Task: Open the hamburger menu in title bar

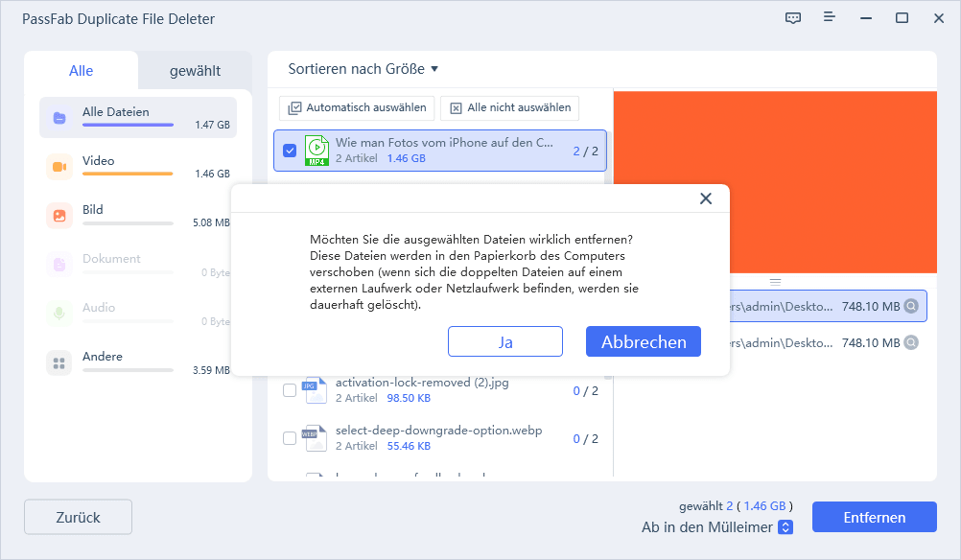Action: tap(829, 18)
